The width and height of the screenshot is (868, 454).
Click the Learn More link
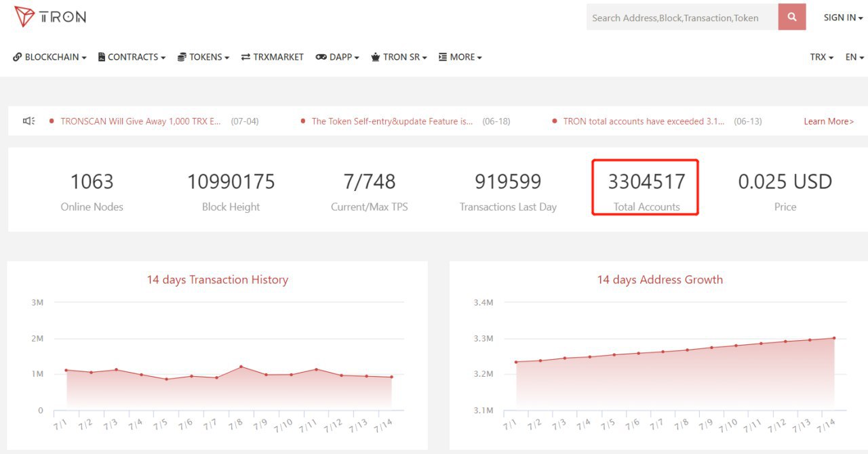pyautogui.click(x=829, y=121)
